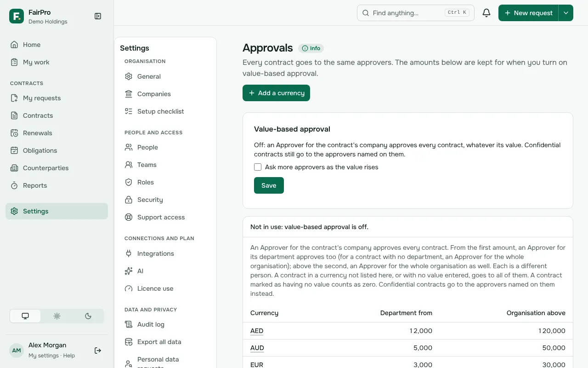Screen dimensions: 588x368
Task: Open AUD currency link
Action: pyautogui.click(x=257, y=348)
